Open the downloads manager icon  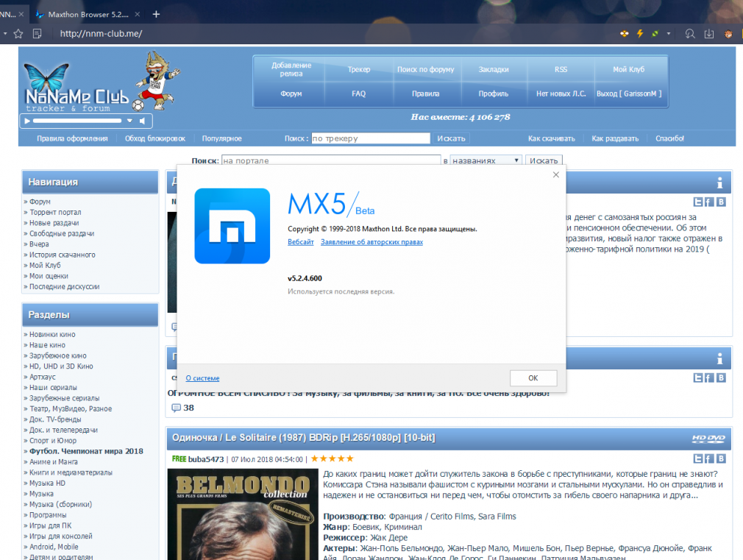709,34
